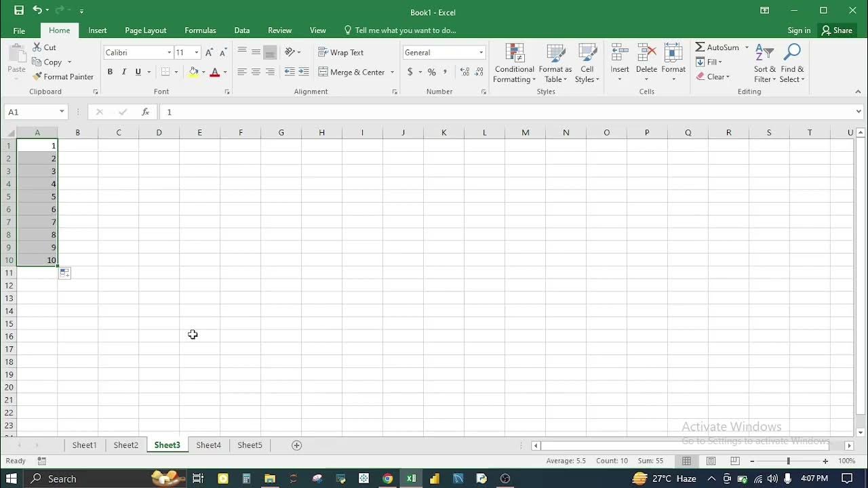The height and width of the screenshot is (488, 868).
Task: Expand the Merge & Center dropdown arrow
Action: click(x=392, y=72)
